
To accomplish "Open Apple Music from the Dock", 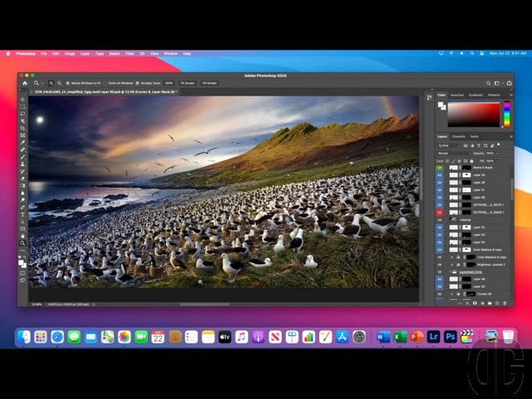I will click(x=241, y=337).
